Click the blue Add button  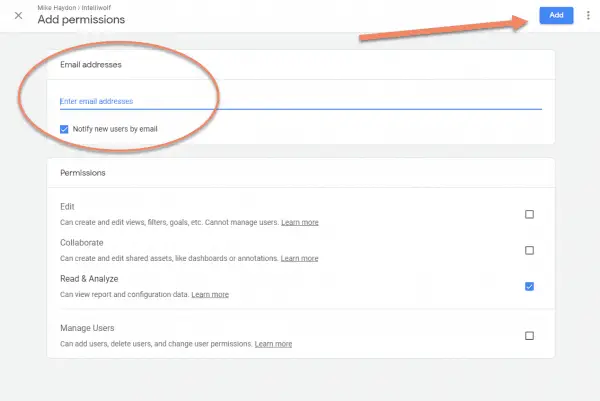point(556,15)
